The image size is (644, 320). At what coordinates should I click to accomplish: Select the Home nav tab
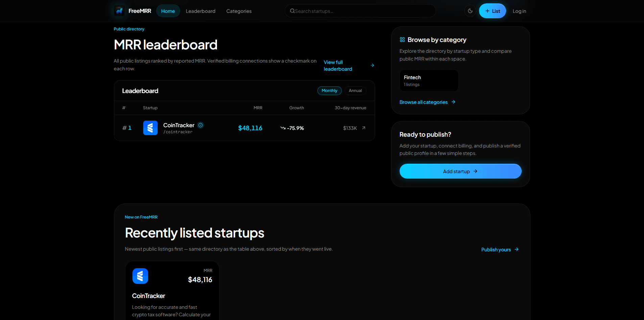(168, 11)
